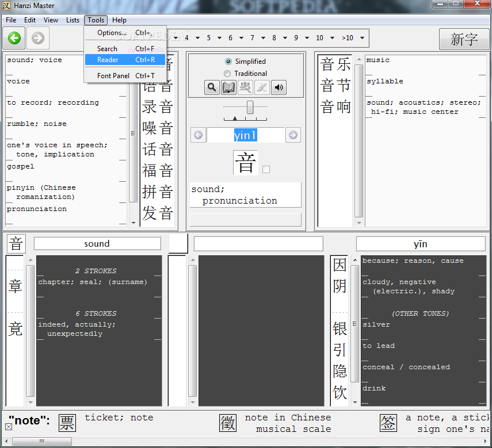Select the character 竟 in the component list
The height and width of the screenshot is (448, 492).
15,329
